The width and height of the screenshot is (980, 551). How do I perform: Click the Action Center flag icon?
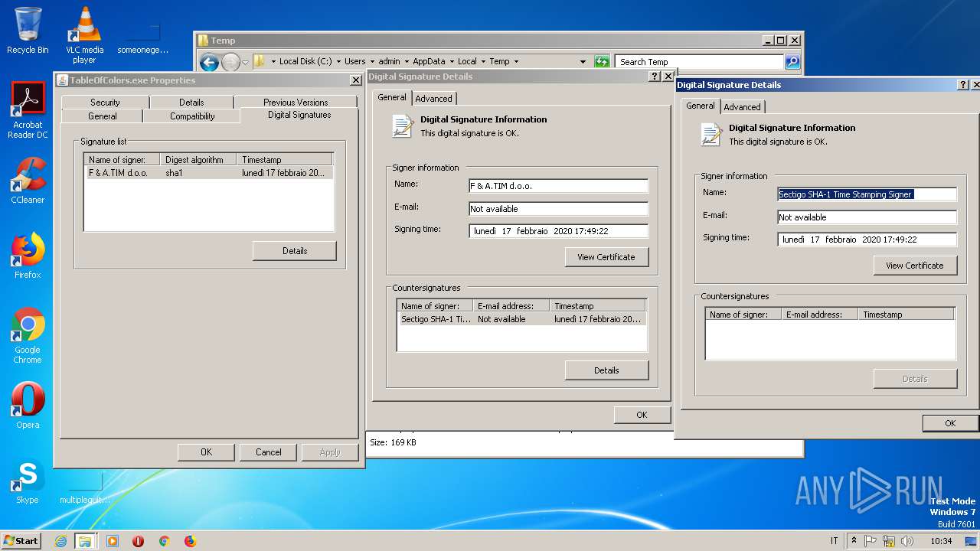(x=871, y=541)
